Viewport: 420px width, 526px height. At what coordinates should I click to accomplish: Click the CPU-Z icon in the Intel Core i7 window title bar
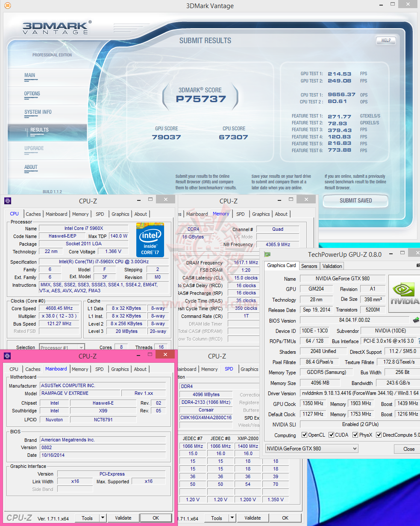point(7,201)
